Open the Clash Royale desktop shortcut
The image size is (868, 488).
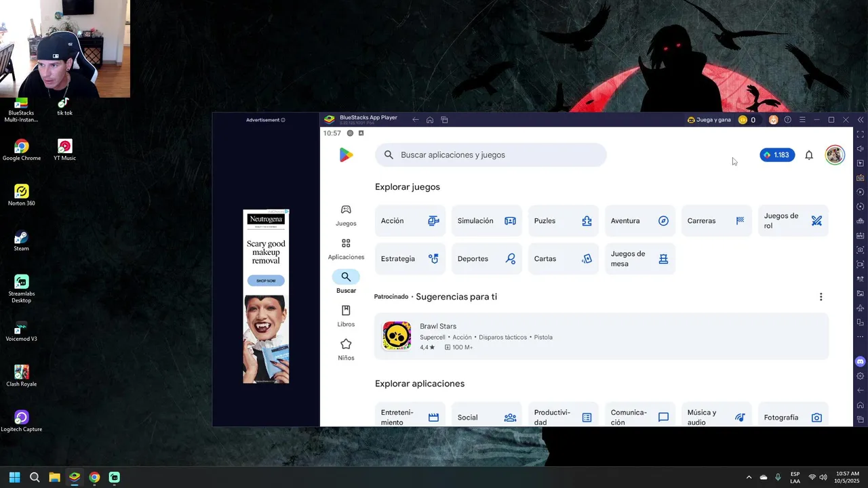pyautogui.click(x=21, y=376)
